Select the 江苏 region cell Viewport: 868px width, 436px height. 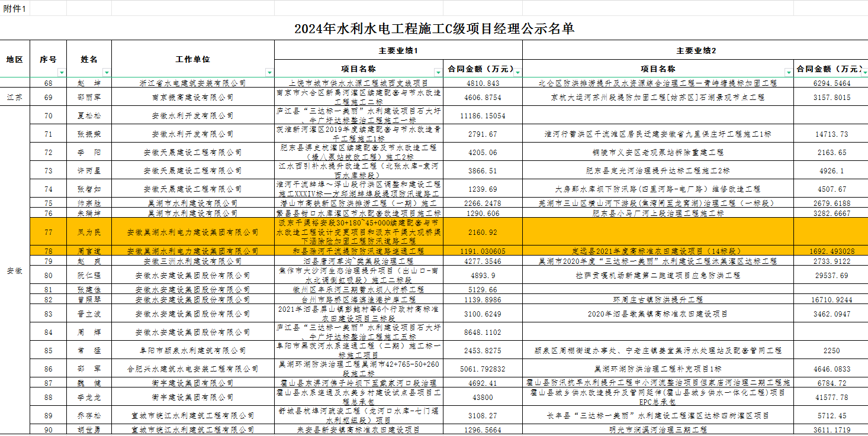(x=15, y=97)
